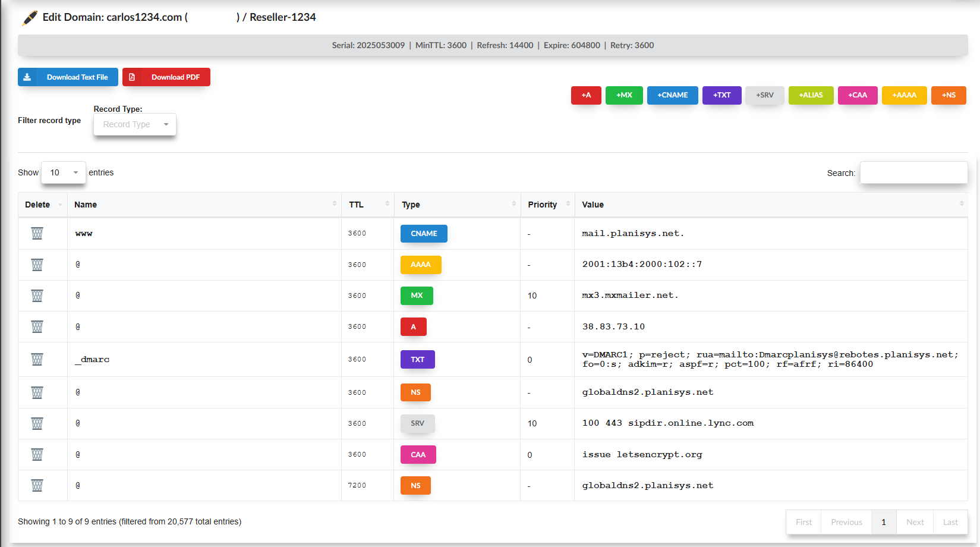Delete the SRV record using its trash icon

pyautogui.click(x=37, y=423)
